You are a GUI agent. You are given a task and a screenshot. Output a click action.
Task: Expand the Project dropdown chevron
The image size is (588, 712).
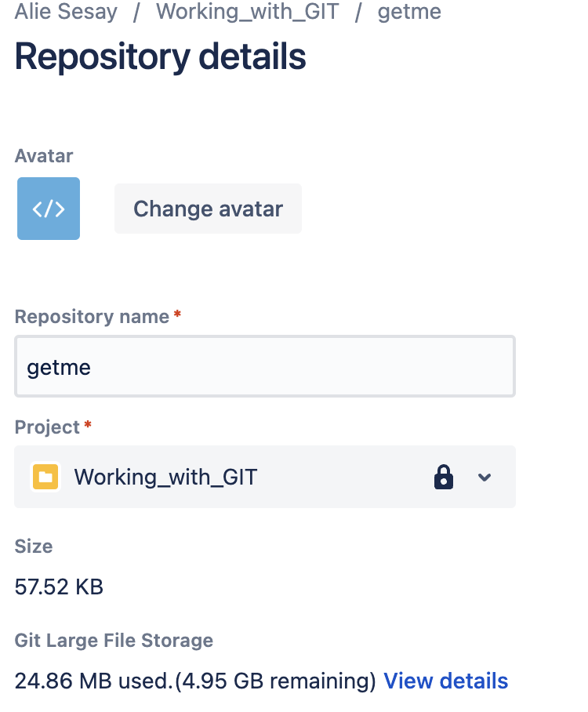click(485, 477)
